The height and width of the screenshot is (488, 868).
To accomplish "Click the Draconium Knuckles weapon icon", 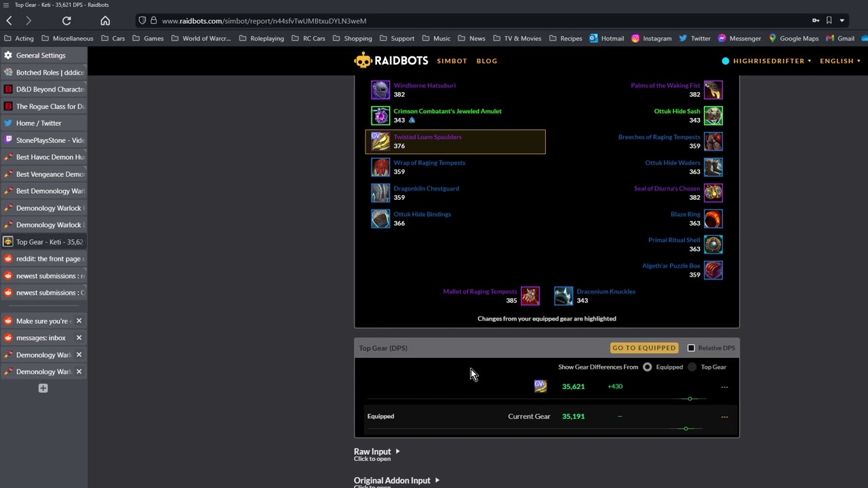I will pos(564,296).
